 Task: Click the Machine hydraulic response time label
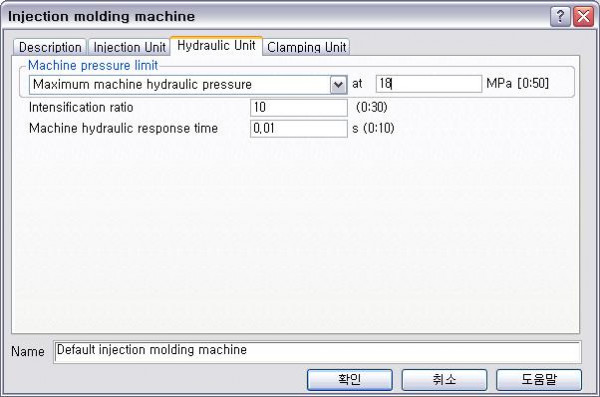click(123, 128)
